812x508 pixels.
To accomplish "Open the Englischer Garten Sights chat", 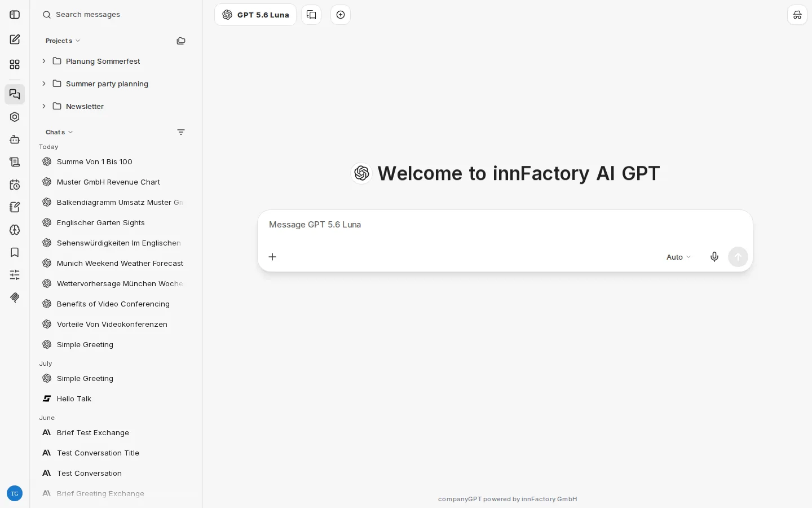I will 114,222.
